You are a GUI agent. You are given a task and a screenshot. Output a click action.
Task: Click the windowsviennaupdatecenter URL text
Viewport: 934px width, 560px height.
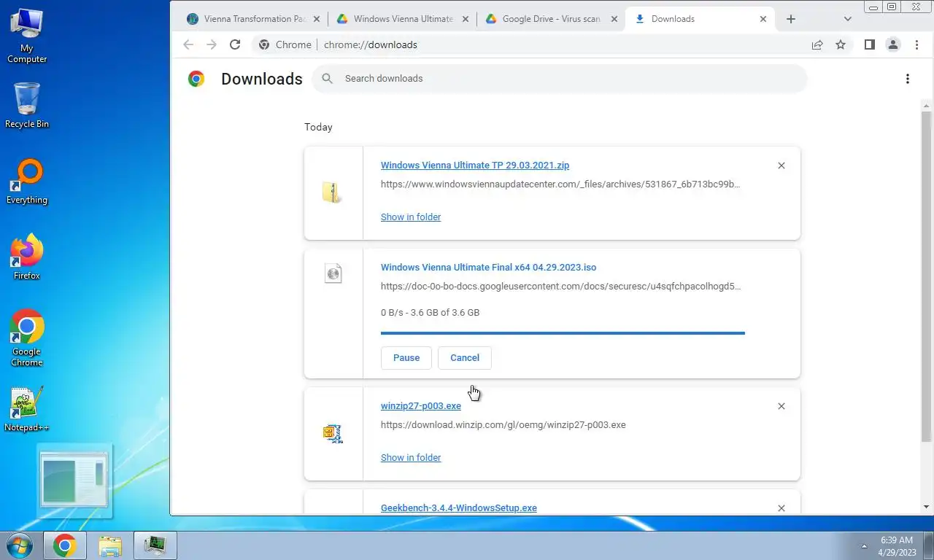tap(560, 184)
